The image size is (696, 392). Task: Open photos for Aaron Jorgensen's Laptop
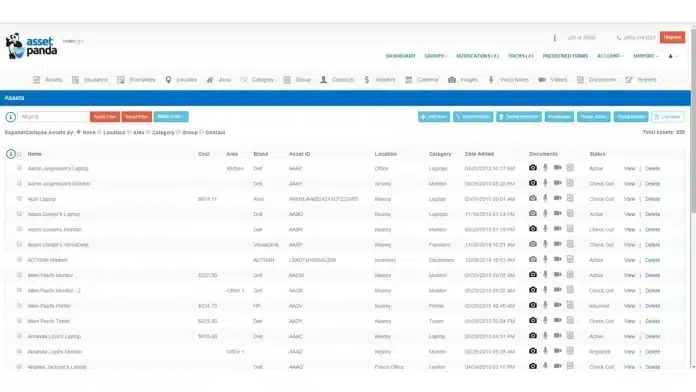point(533,168)
